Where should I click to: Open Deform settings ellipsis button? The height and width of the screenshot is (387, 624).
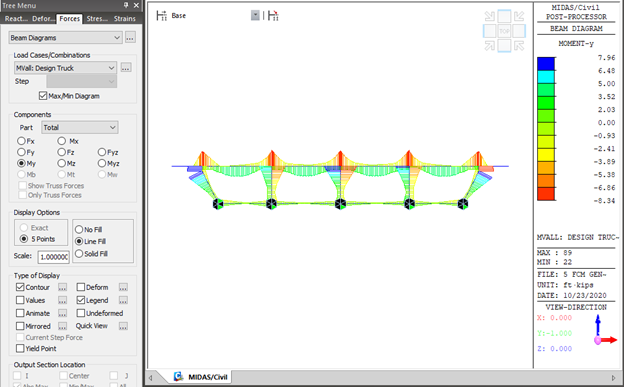tap(123, 287)
